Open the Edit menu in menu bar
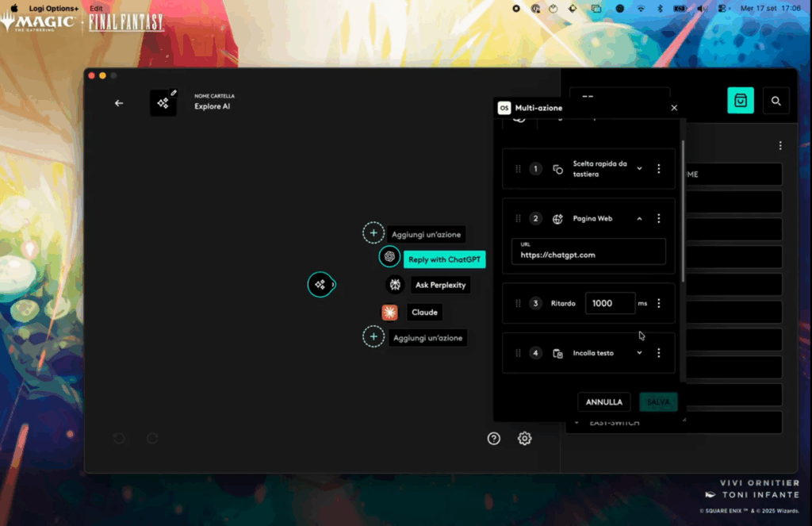The image size is (812, 526). click(x=96, y=8)
